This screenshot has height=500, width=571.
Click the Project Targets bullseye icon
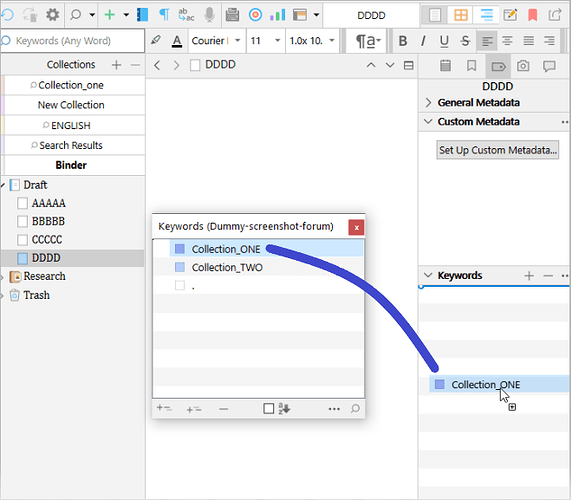pyautogui.click(x=255, y=15)
